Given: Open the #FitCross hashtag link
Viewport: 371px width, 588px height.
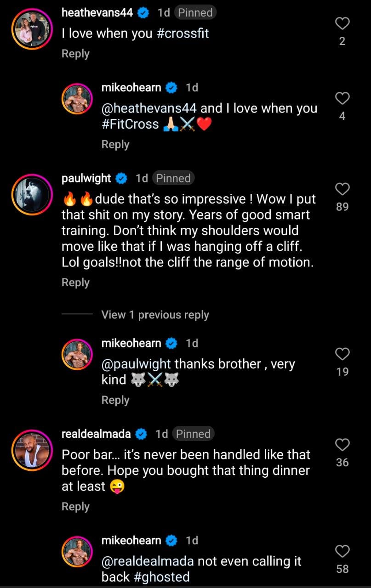Looking at the screenshot, I should coord(130,124).
